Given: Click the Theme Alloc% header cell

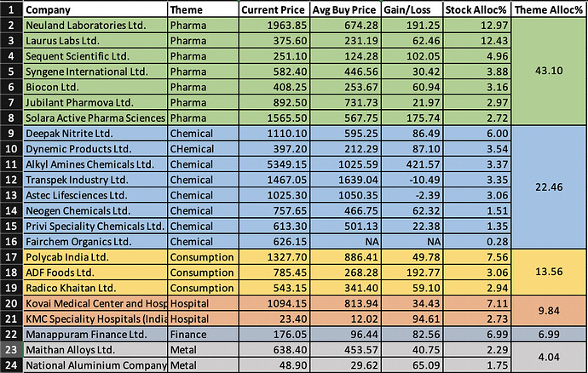Looking at the screenshot, I should pos(551,9).
